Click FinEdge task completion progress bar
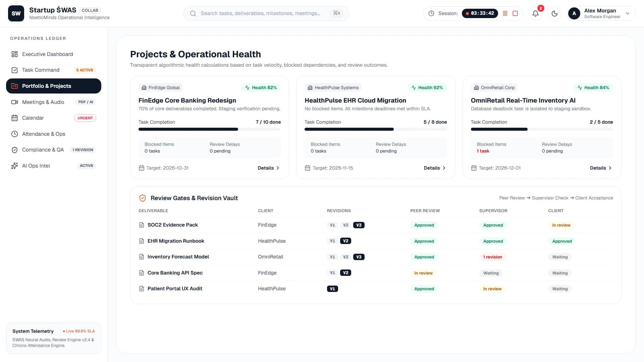644x362 pixels. [x=210, y=129]
